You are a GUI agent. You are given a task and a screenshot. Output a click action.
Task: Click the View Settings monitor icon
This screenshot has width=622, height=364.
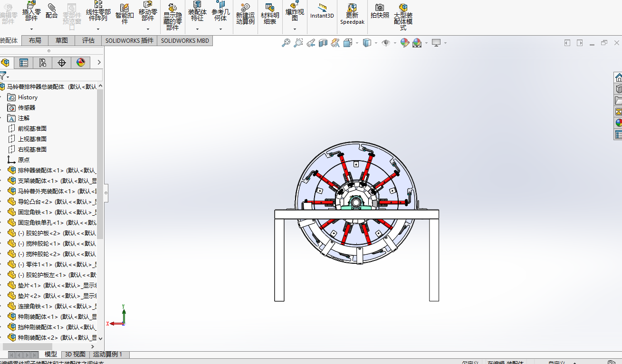pyautogui.click(x=436, y=43)
